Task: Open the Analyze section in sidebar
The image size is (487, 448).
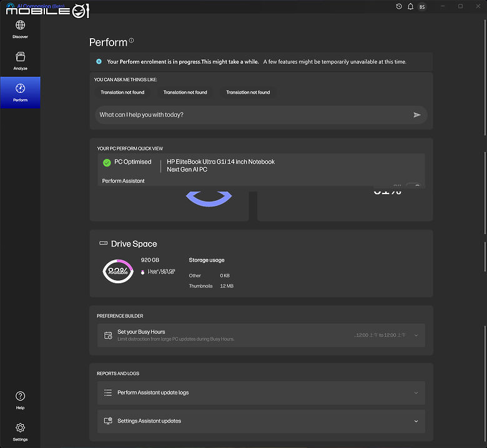Action: click(x=20, y=61)
